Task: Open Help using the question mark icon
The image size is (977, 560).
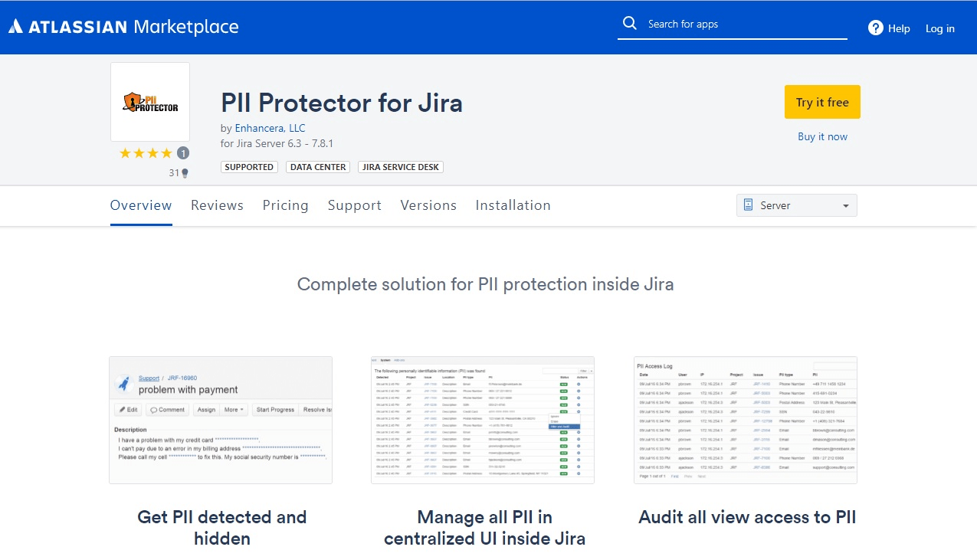Action: pyautogui.click(x=875, y=28)
